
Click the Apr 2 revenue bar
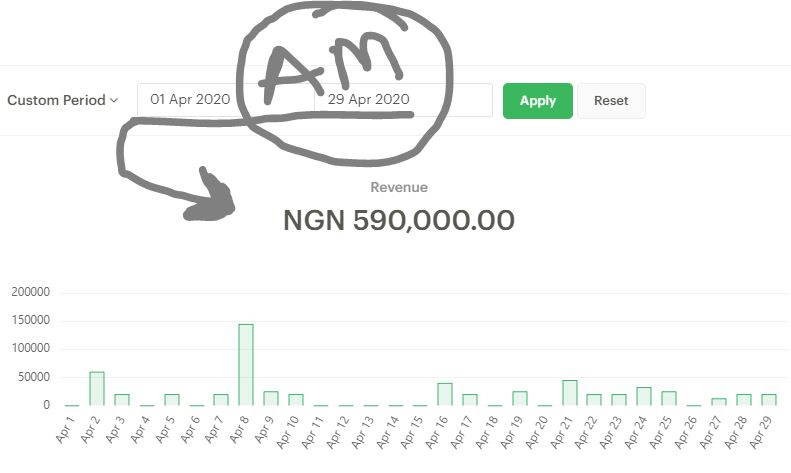click(97, 388)
